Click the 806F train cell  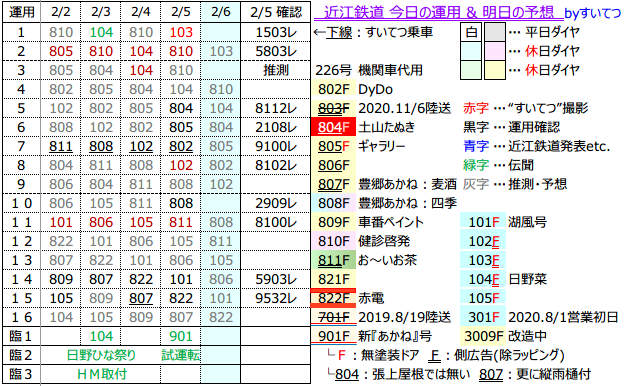(x=334, y=165)
